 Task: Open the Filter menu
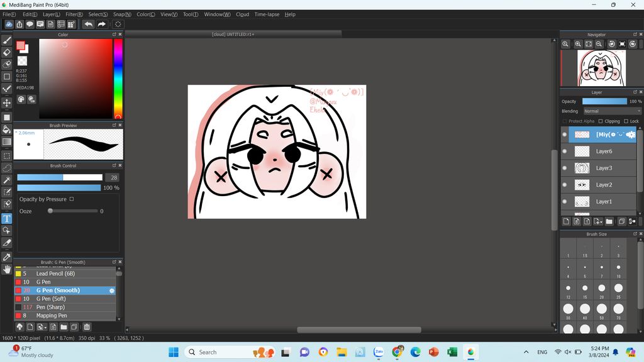coord(74,14)
